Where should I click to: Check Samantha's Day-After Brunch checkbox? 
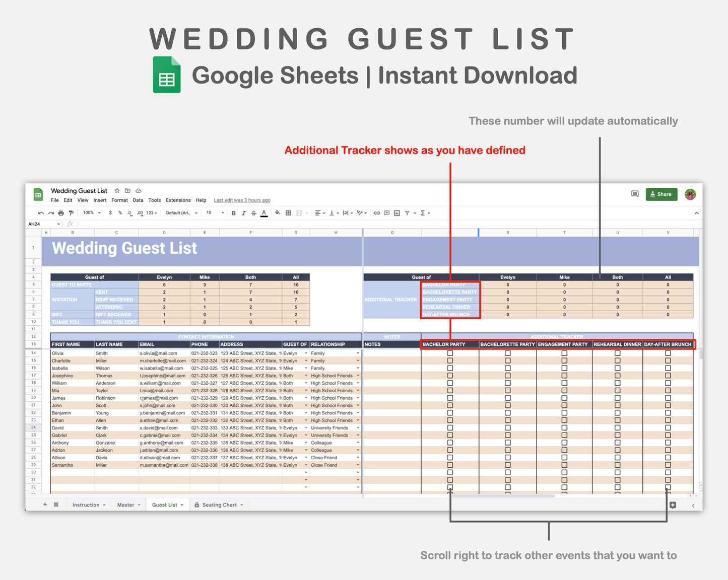(667, 465)
